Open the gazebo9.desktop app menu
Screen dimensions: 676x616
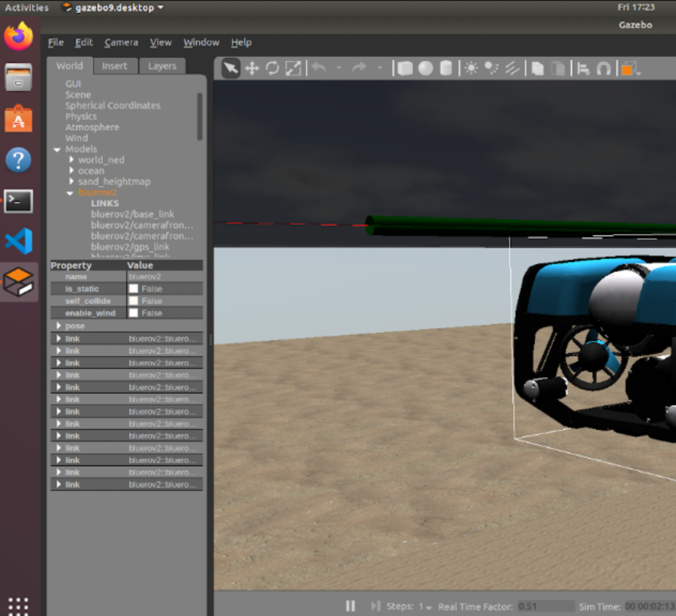[113, 7]
